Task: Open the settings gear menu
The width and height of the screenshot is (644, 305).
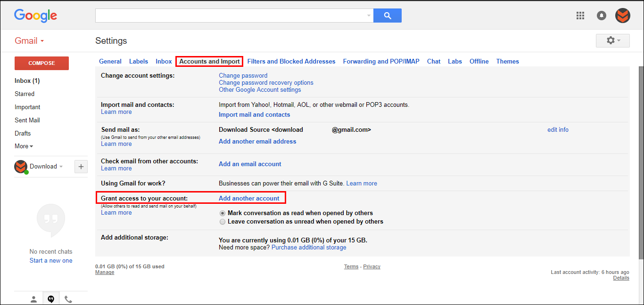Action: pyautogui.click(x=613, y=40)
